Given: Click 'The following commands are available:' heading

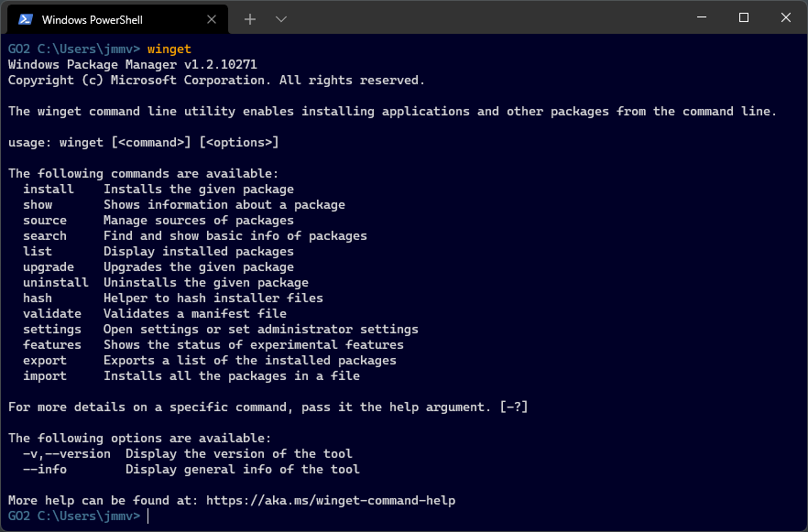Looking at the screenshot, I should click(x=143, y=174).
